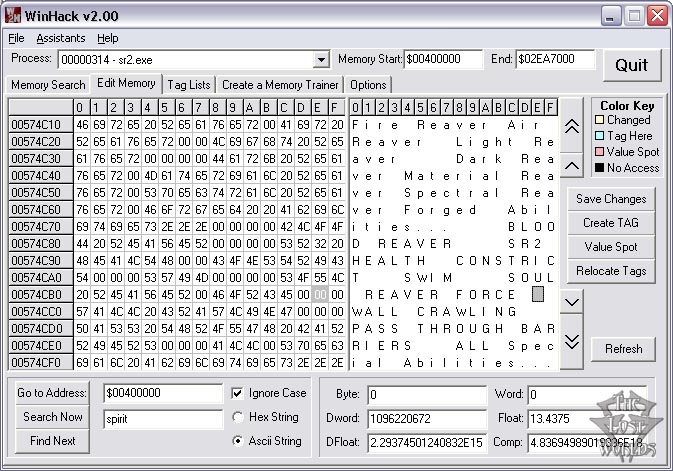Switch to the Tag Lists tab
This screenshot has height=471, width=673.
pyautogui.click(x=189, y=85)
